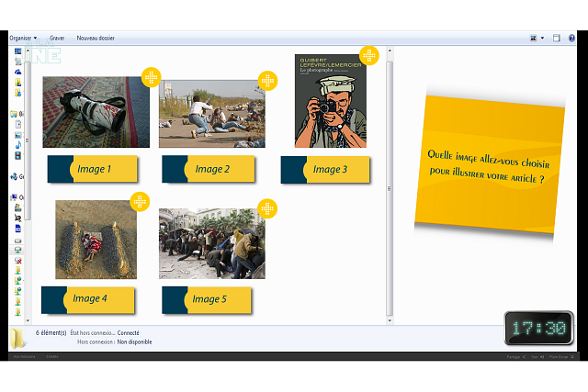Toggle Son sound in bottom bar
The width and height of the screenshot is (588, 392).
[x=537, y=357]
